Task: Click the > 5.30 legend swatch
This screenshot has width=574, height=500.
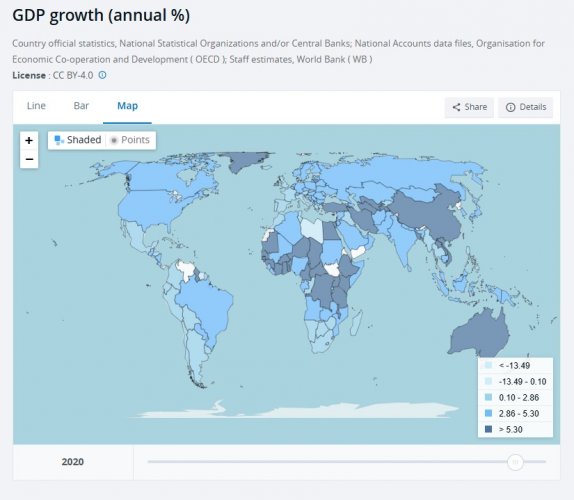Action: tap(488, 429)
